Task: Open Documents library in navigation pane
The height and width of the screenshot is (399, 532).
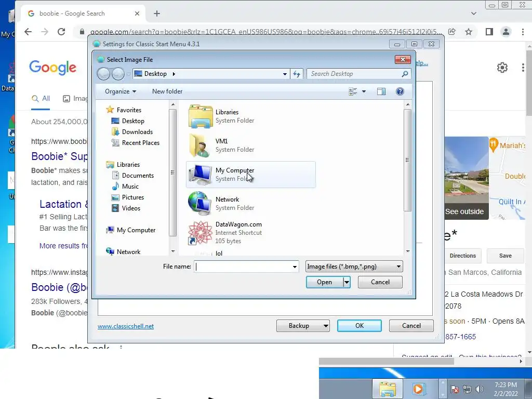Action: (x=137, y=176)
